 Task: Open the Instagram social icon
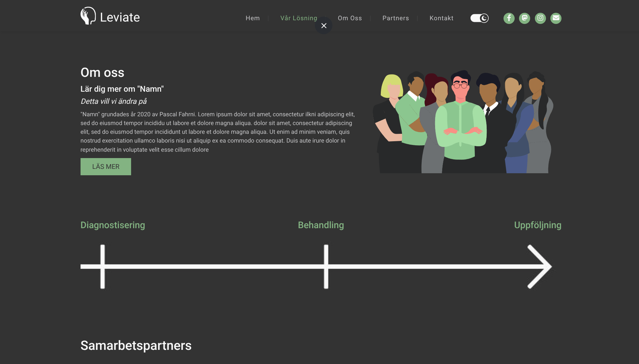540,18
